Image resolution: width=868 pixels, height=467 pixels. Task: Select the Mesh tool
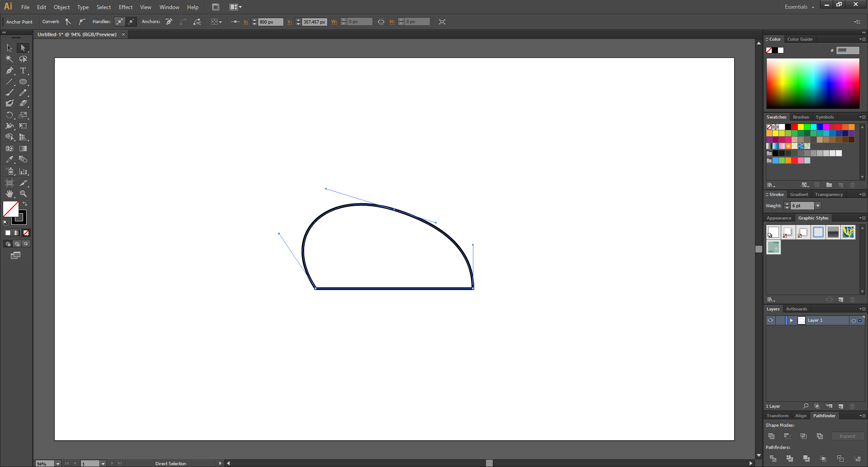[9, 148]
